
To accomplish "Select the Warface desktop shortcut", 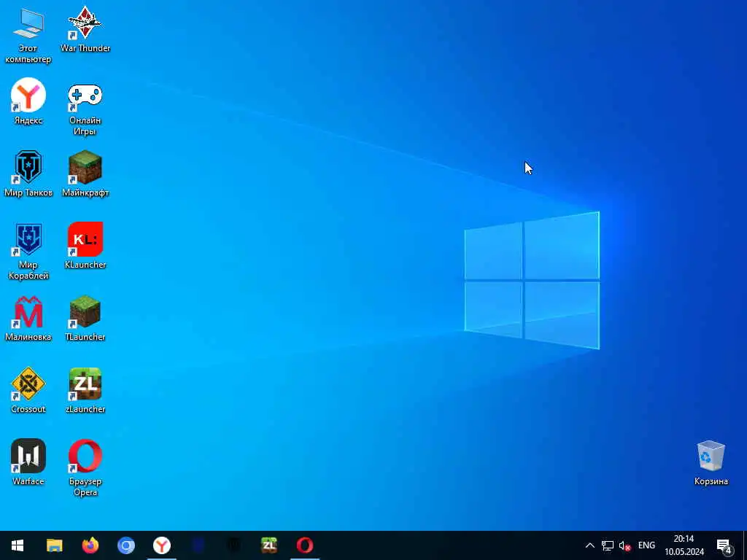I will 28,462.
